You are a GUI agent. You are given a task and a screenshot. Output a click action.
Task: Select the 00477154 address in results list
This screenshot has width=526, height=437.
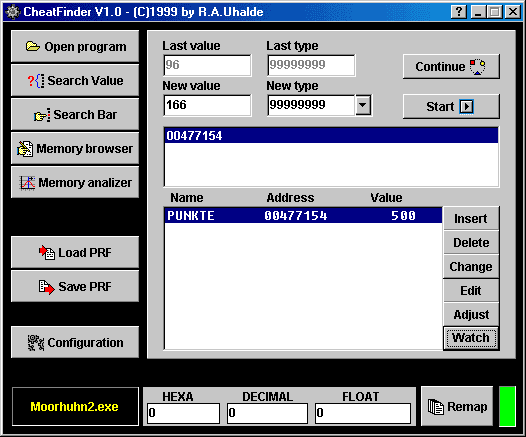[331, 136]
